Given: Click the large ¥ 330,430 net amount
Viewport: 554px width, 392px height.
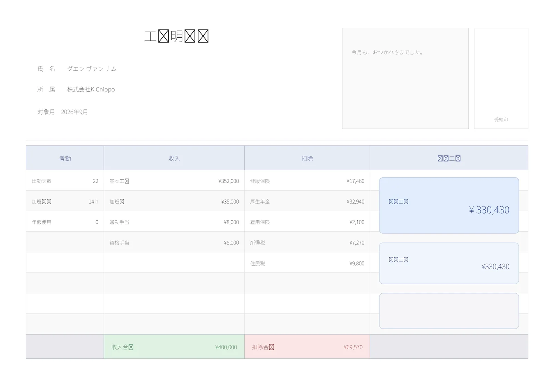Looking at the screenshot, I should [489, 210].
